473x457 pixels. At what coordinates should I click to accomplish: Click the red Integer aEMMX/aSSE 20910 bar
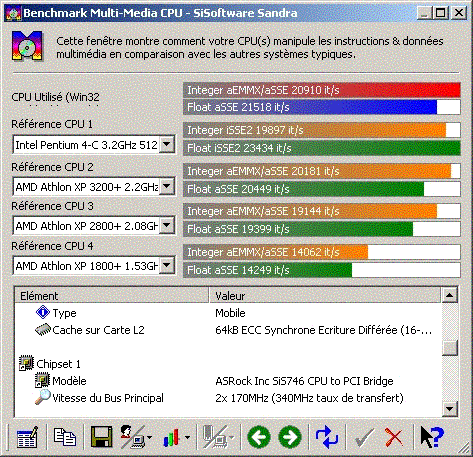(322, 90)
